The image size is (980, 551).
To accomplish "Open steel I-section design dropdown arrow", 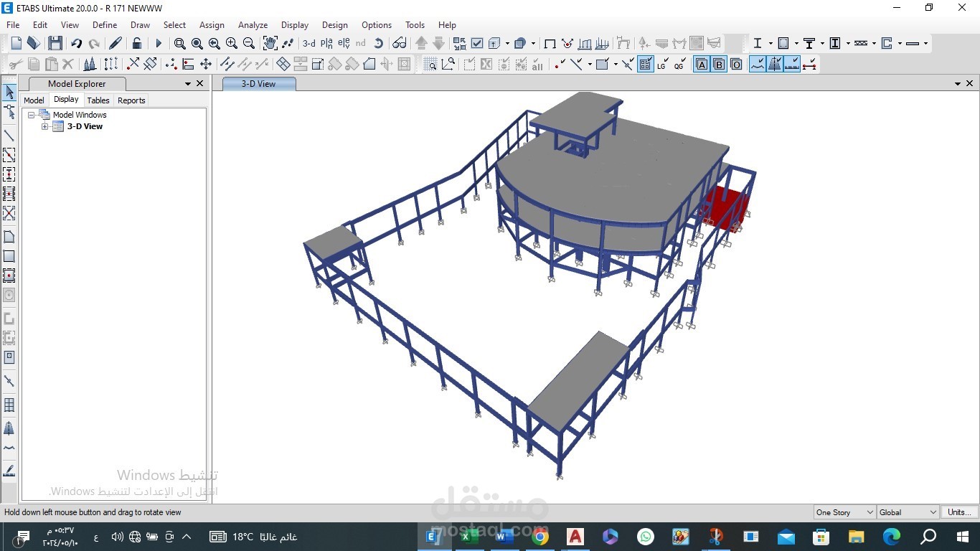I will tap(771, 44).
